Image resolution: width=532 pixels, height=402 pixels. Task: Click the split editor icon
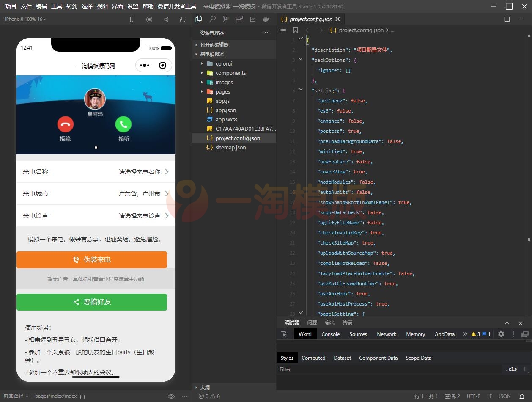point(507,19)
